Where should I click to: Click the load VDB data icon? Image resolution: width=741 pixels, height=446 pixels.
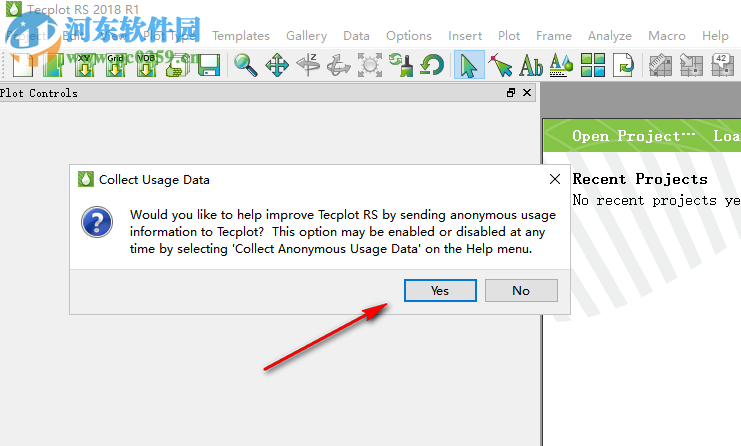click(x=147, y=65)
